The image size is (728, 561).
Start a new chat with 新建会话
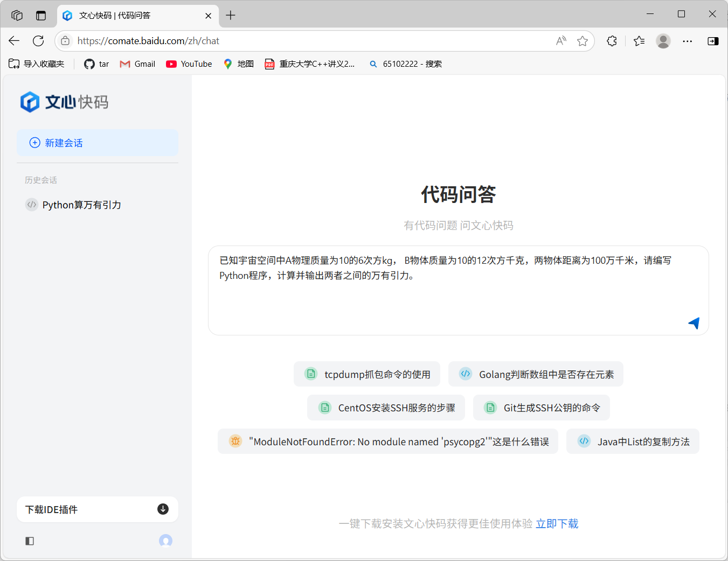click(x=98, y=143)
